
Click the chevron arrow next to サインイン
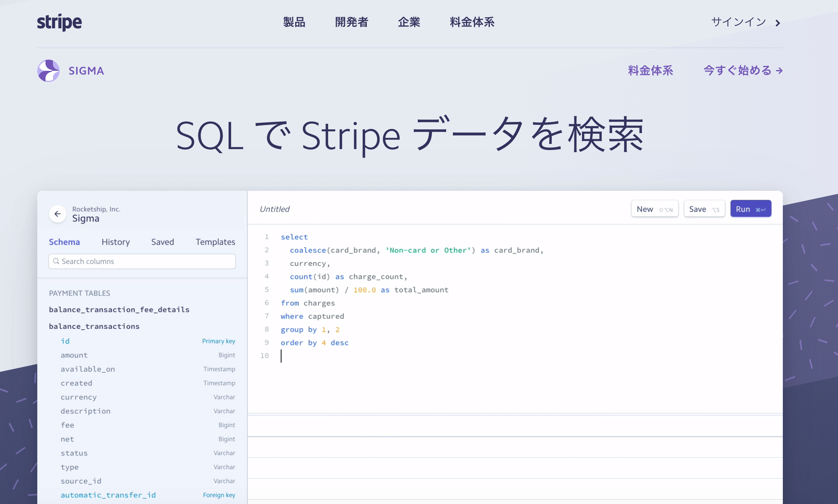[x=778, y=23]
